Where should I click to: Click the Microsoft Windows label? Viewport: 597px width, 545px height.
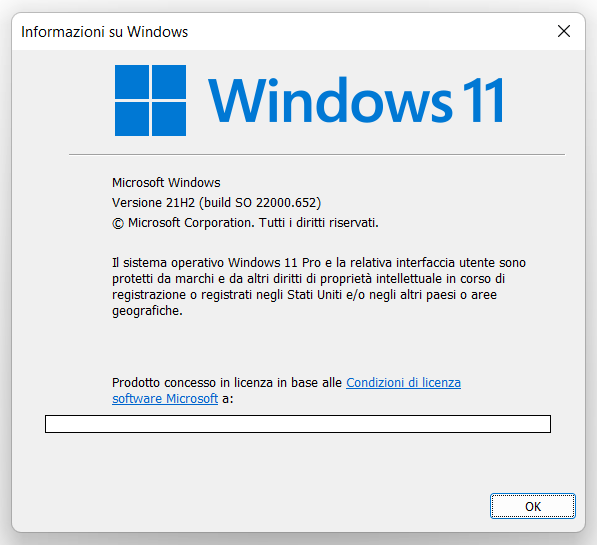pyautogui.click(x=166, y=183)
